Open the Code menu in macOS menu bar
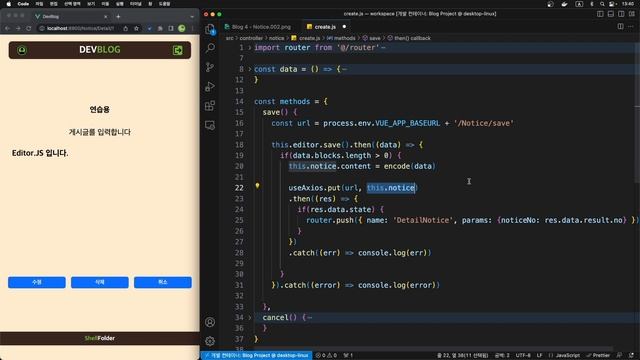The width and height of the screenshot is (640, 360). click(23, 4)
